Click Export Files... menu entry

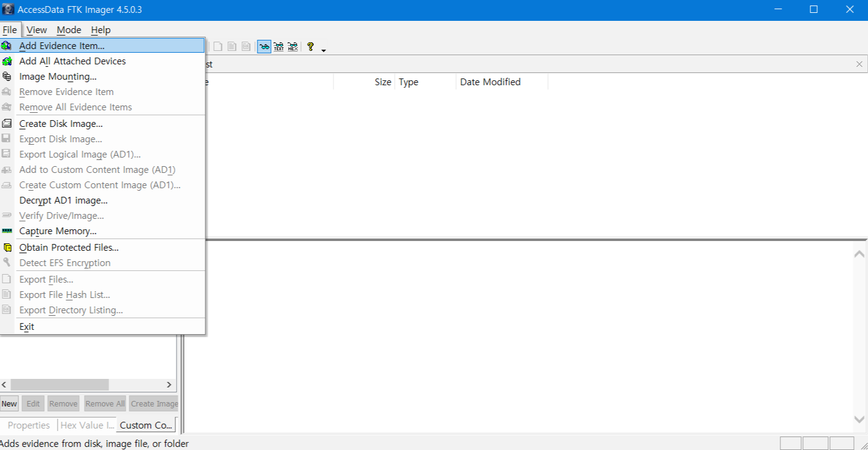pos(102,279)
